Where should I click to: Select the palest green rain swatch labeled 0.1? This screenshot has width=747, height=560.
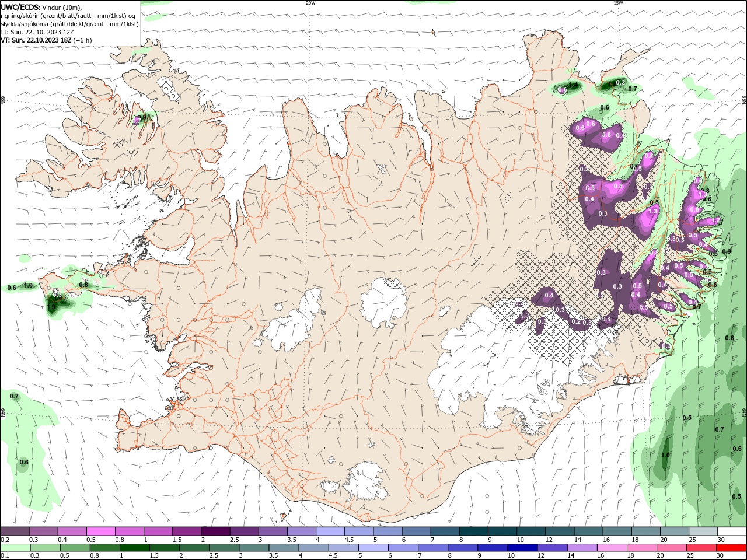pos(16,548)
